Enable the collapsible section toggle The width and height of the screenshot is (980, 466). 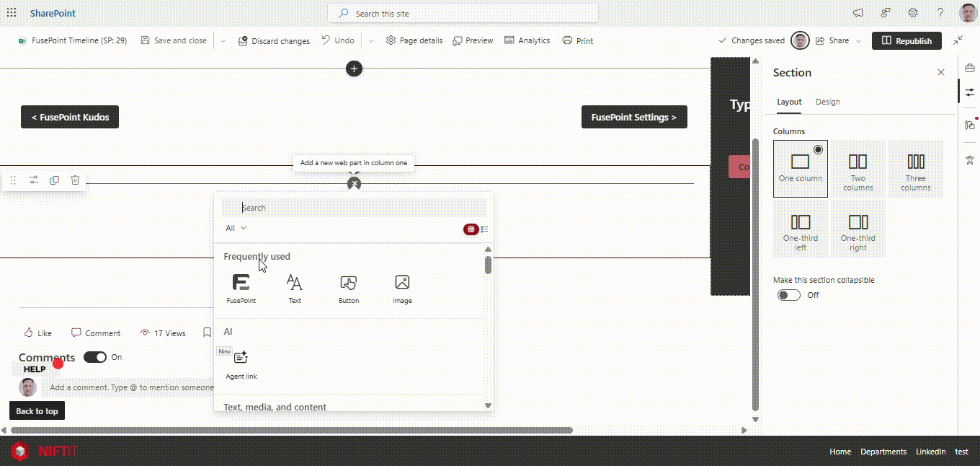point(788,295)
